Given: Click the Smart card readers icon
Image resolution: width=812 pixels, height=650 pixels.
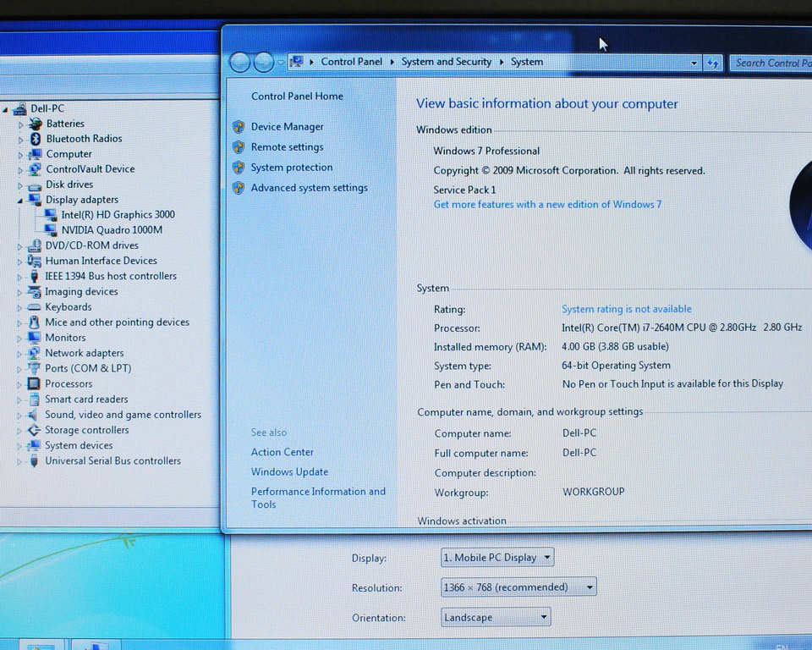Looking at the screenshot, I should (x=34, y=399).
